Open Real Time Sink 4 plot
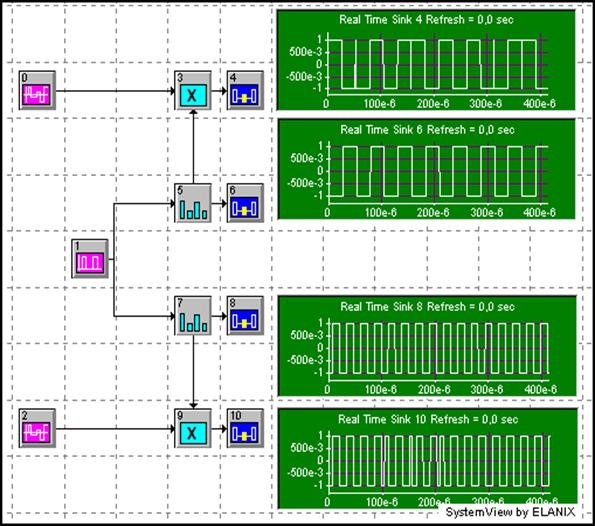This screenshot has width=595, height=526. 426,60
